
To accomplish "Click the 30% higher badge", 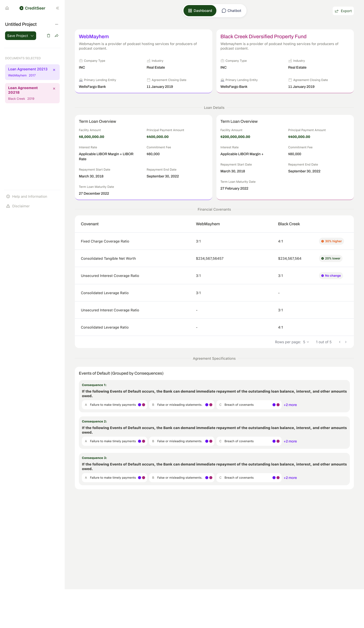I will 331,241.
